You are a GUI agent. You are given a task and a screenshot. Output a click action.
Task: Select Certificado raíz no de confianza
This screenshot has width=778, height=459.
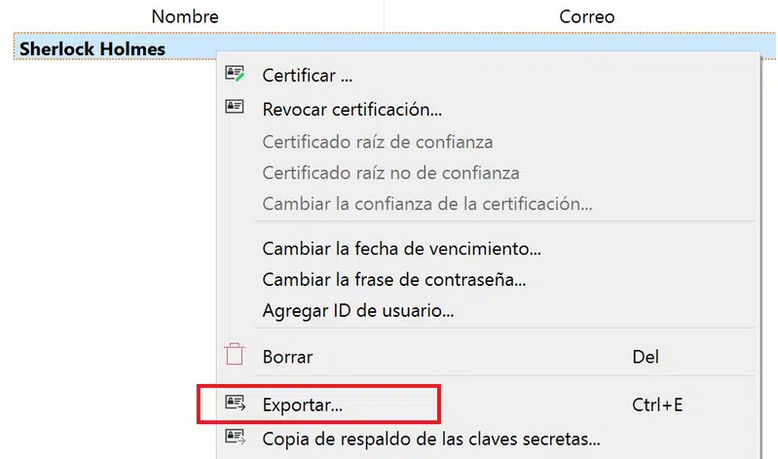click(x=488, y=173)
